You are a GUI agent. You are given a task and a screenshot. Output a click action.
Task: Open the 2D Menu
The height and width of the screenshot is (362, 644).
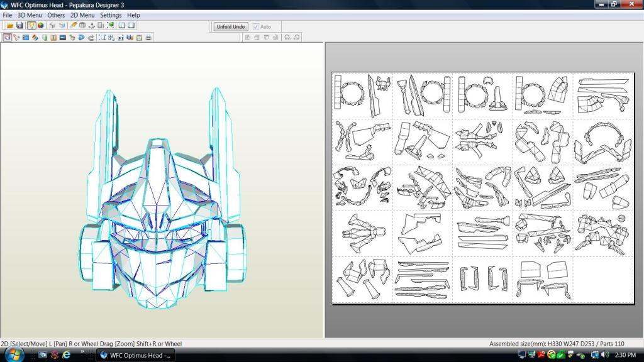[x=82, y=15]
